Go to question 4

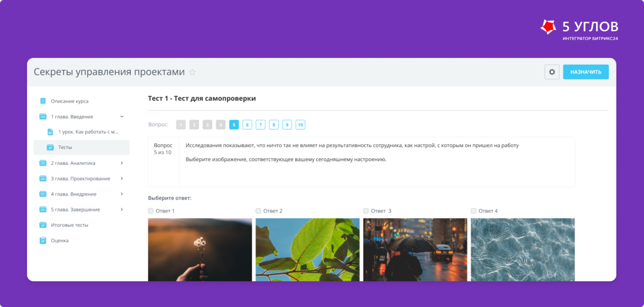click(221, 125)
